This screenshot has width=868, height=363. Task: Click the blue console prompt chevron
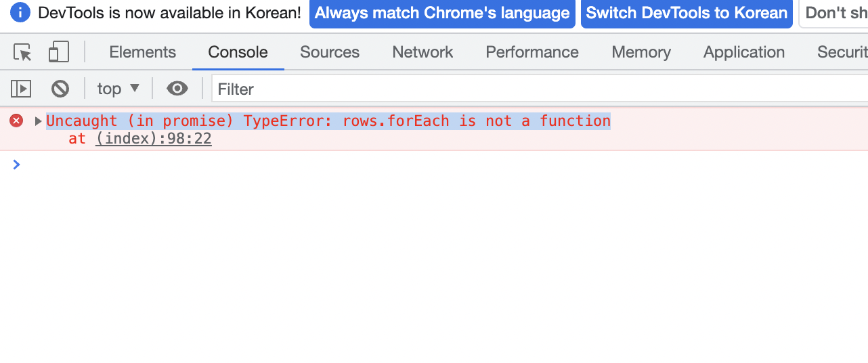pos(17,164)
